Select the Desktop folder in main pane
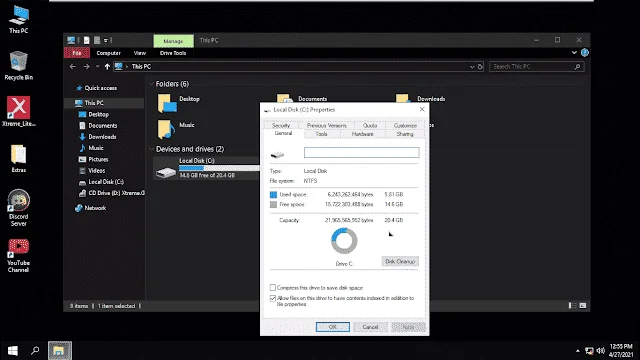Viewport: 640px width, 360px height. tap(179, 103)
